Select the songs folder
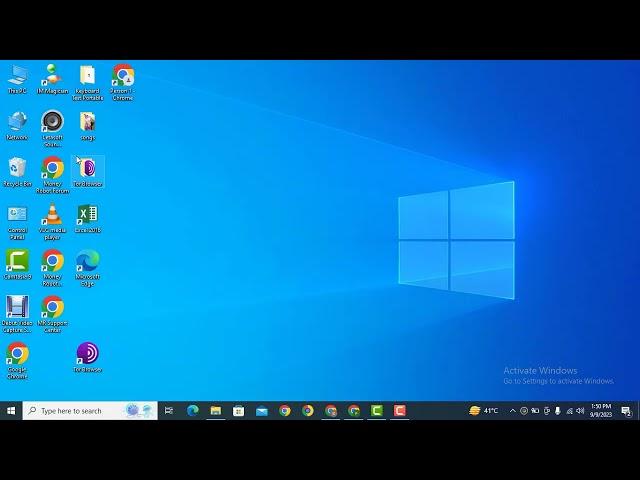 pyautogui.click(x=87, y=126)
